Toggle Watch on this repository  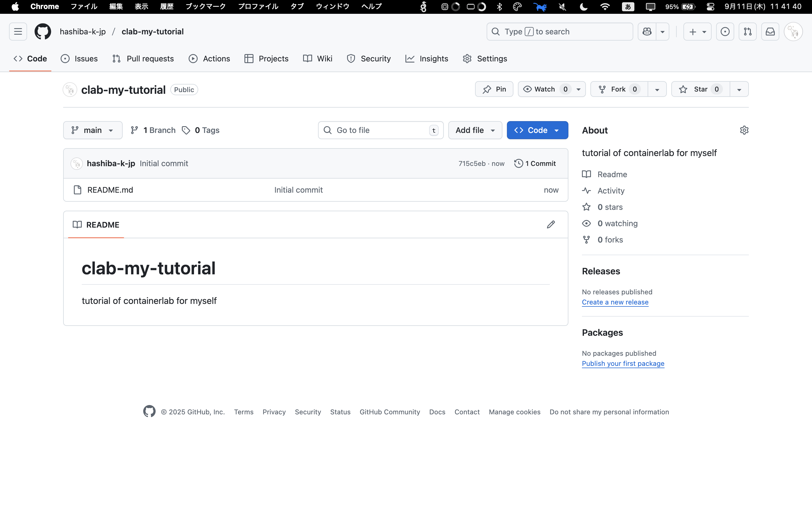[544, 89]
